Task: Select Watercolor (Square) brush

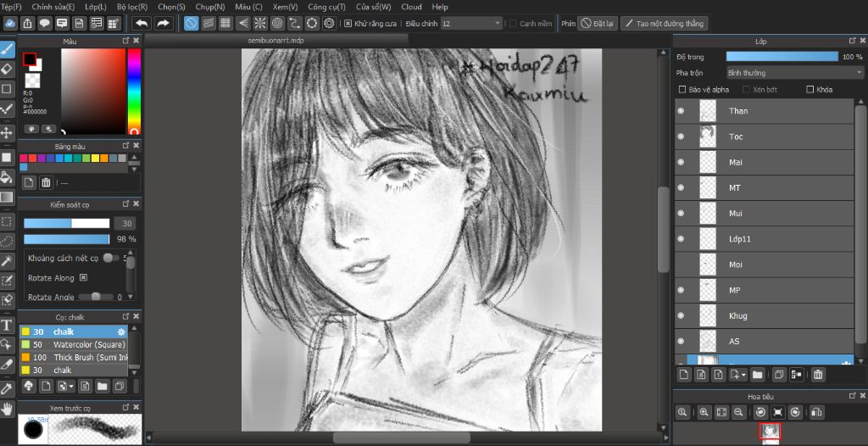Action: click(74, 344)
